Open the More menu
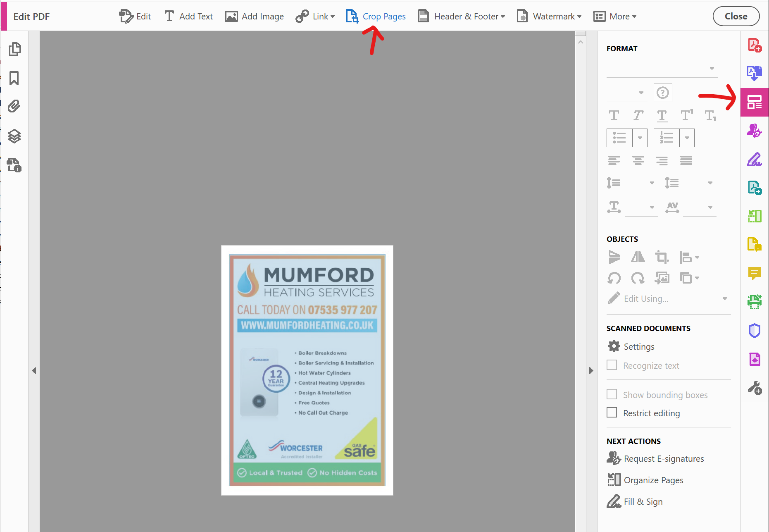769x532 pixels. pyautogui.click(x=615, y=17)
